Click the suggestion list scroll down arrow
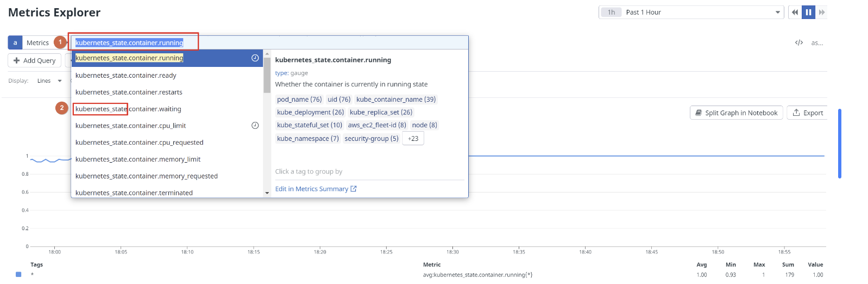Screen dimensions: 868x284 pos(267,193)
